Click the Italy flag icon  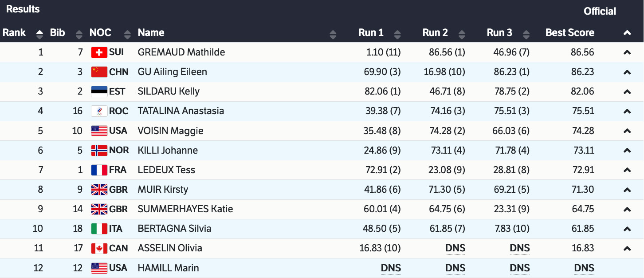click(x=99, y=229)
